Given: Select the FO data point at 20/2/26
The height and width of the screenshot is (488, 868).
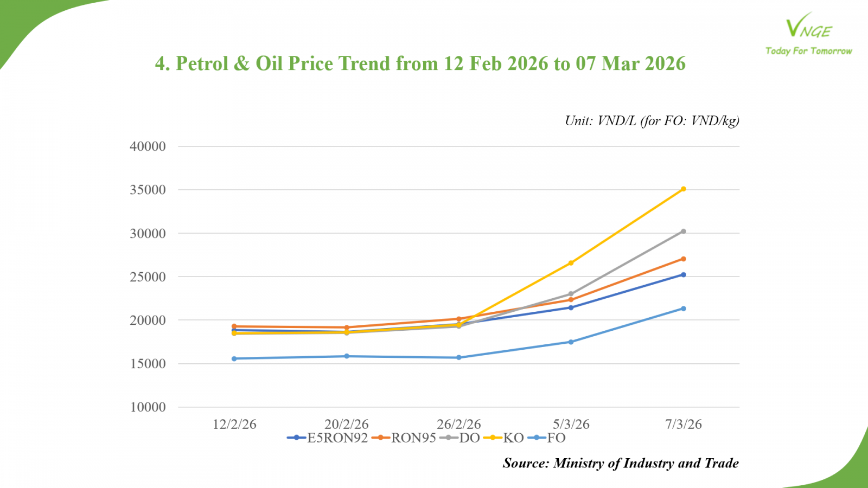Looking at the screenshot, I should pos(347,356).
